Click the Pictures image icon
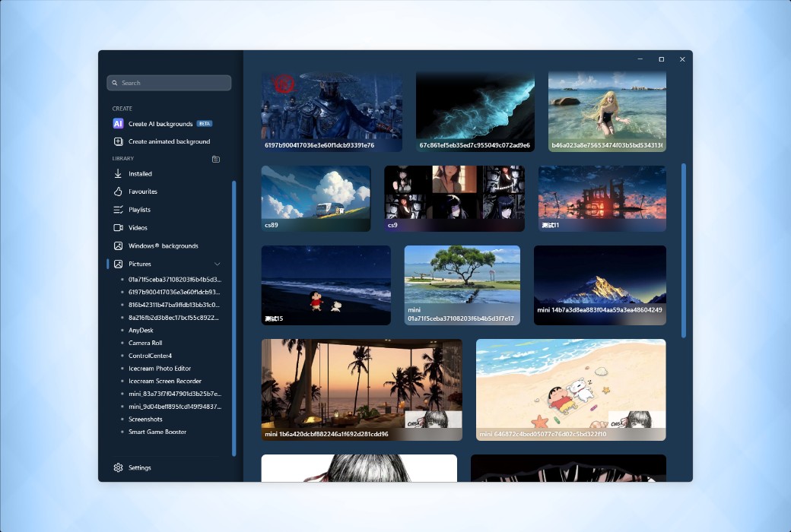Image resolution: width=791 pixels, height=532 pixels. [x=118, y=264]
